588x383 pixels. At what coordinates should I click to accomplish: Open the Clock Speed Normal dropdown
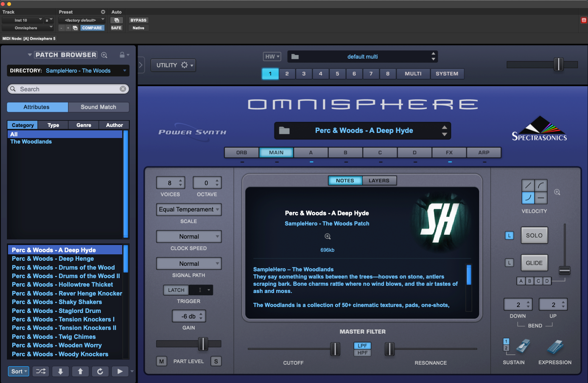189,237
